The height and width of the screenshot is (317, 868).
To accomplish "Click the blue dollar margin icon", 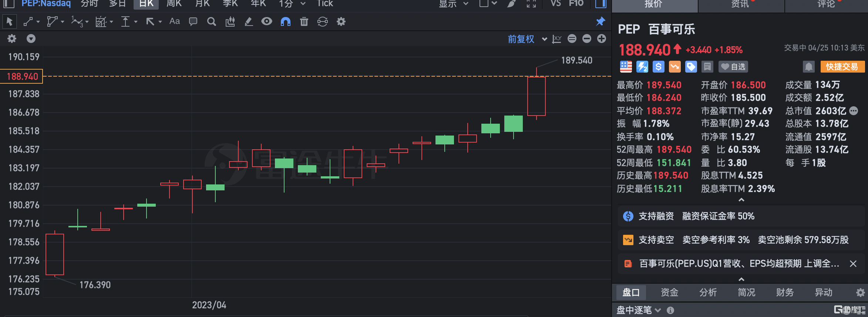I will tap(658, 67).
